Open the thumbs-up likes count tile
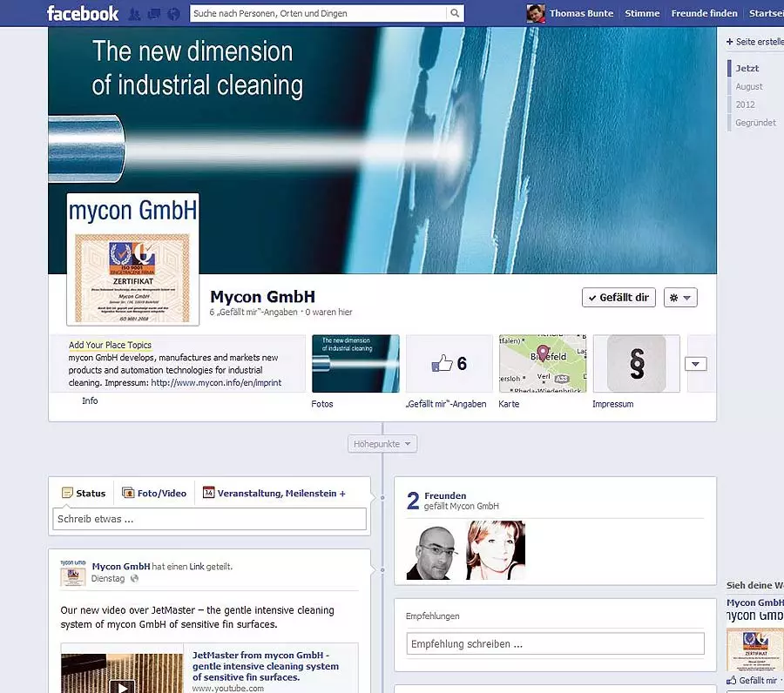The image size is (784, 693). (449, 363)
